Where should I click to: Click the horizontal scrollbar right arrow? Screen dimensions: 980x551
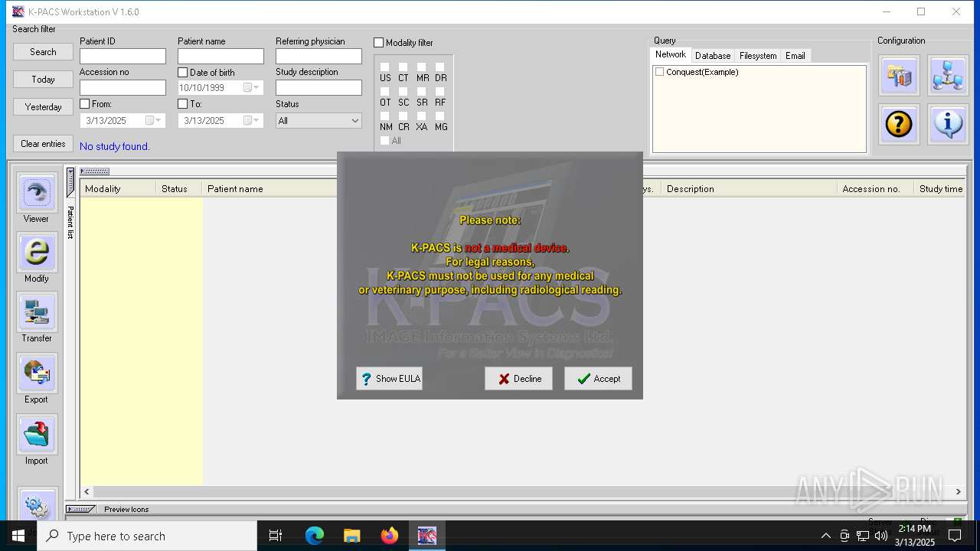point(959,492)
